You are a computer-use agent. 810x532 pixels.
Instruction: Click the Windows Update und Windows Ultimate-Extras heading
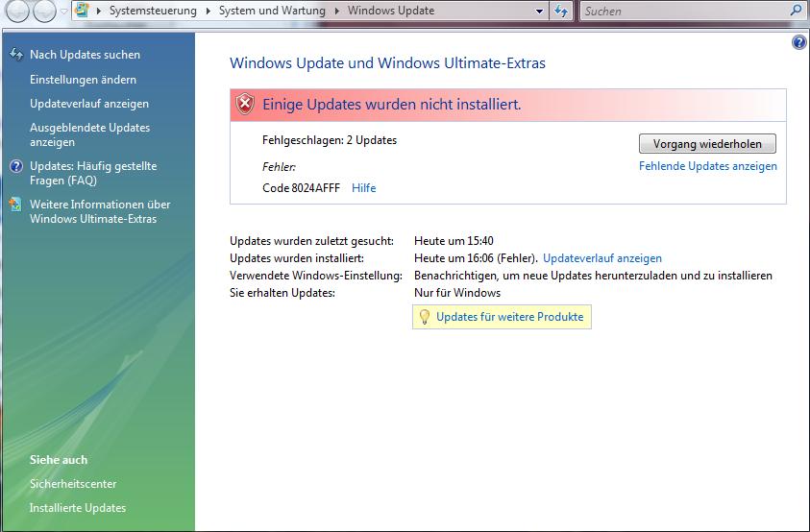[387, 63]
